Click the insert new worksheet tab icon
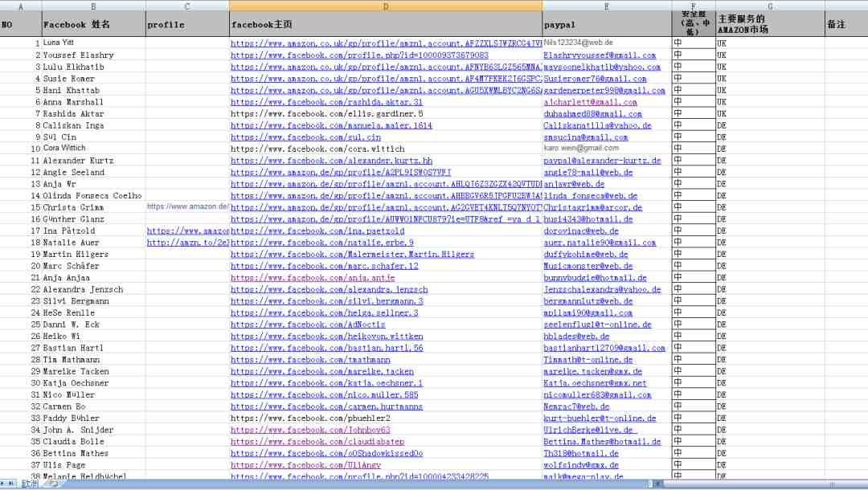This screenshot has height=490, width=868. pos(52,484)
